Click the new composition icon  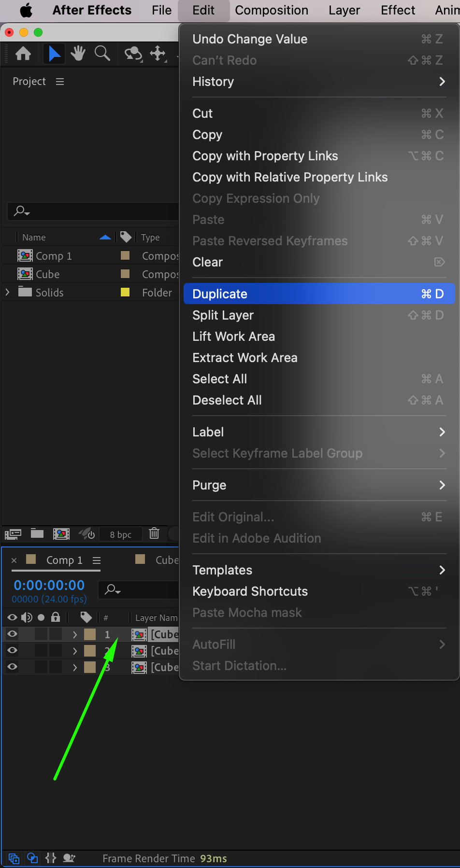tap(61, 533)
